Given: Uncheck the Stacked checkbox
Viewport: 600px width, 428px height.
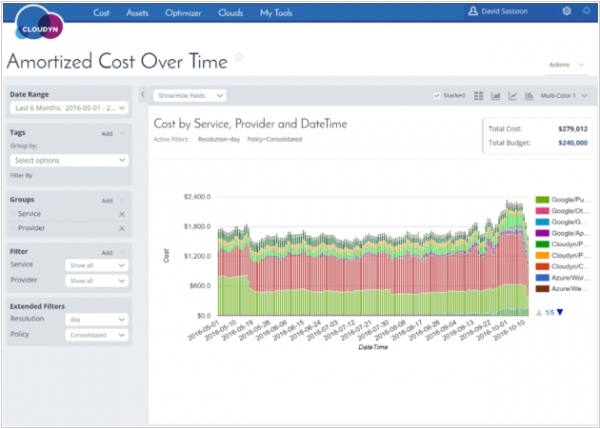Looking at the screenshot, I should click(x=436, y=96).
